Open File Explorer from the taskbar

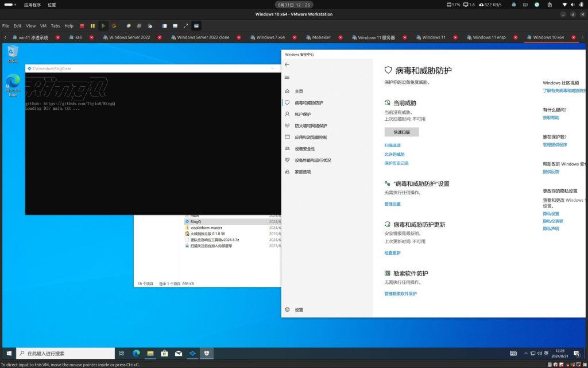click(x=150, y=354)
